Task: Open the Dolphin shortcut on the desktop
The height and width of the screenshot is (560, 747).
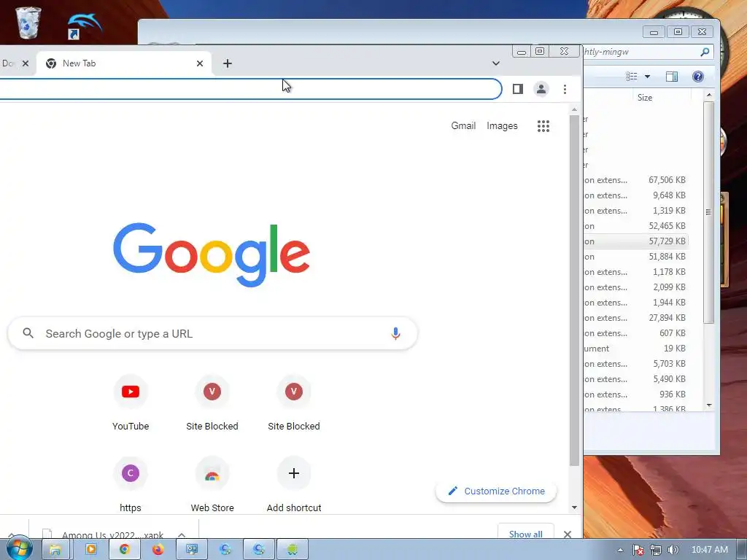Action: (x=83, y=25)
